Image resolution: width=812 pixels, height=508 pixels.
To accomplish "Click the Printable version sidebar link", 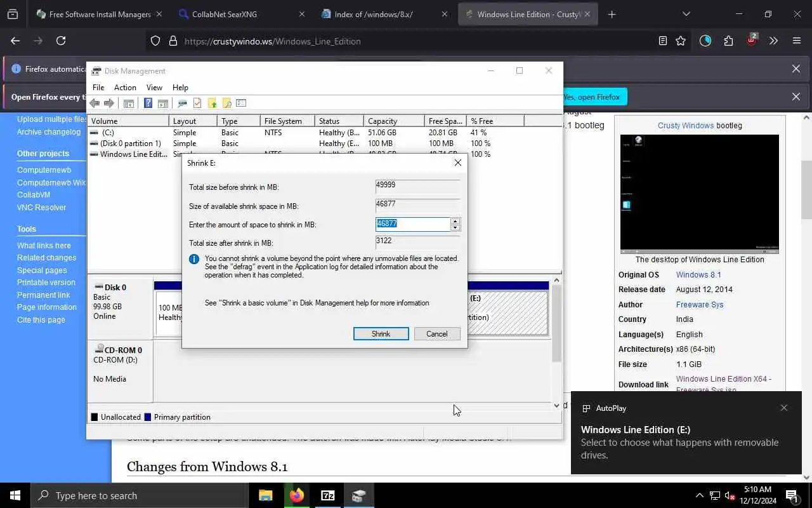I will click(x=46, y=283).
